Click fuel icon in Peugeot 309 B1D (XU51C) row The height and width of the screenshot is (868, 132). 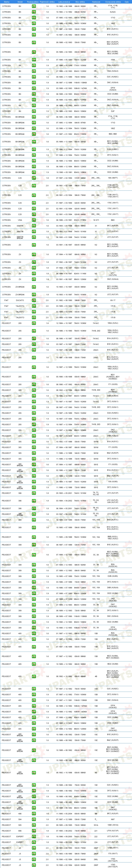pos(34,527)
